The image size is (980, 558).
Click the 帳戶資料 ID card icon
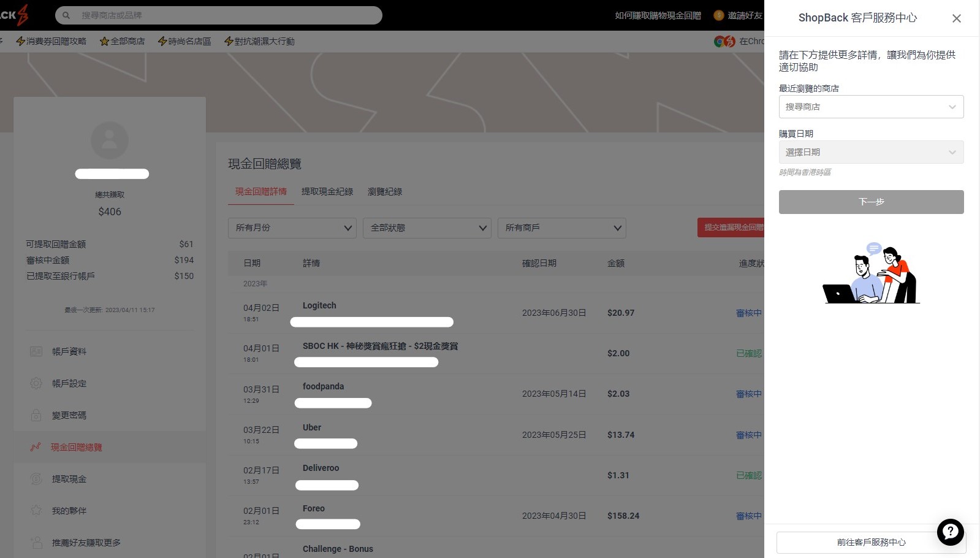(36, 351)
